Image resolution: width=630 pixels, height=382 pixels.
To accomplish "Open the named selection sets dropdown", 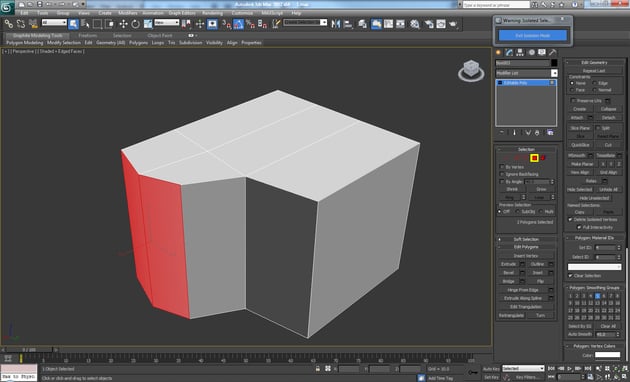I will [305, 22].
